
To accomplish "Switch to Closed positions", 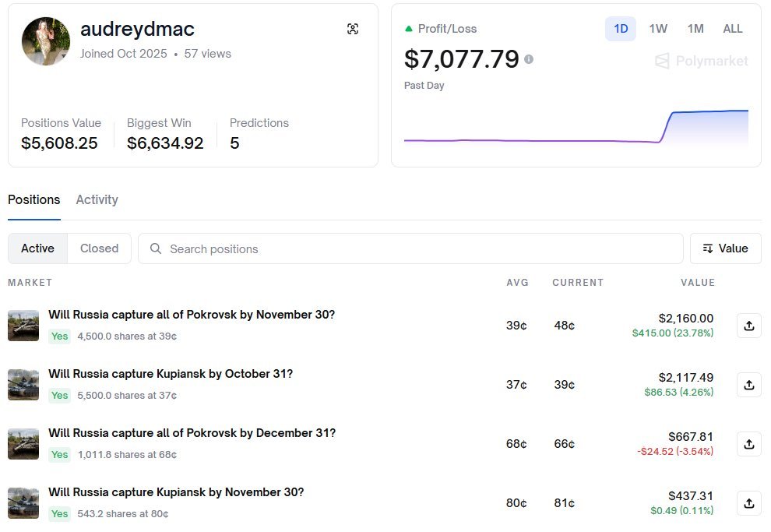I will 99,248.
